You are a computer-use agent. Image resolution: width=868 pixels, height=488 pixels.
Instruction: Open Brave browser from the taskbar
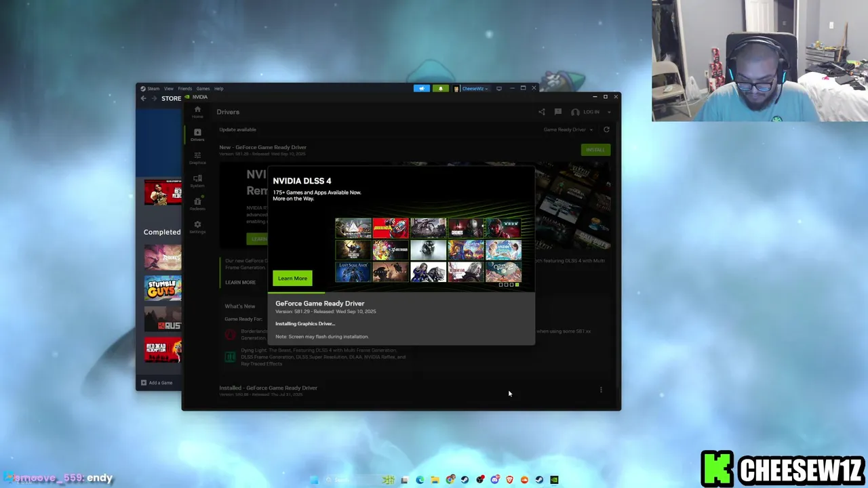click(510, 480)
